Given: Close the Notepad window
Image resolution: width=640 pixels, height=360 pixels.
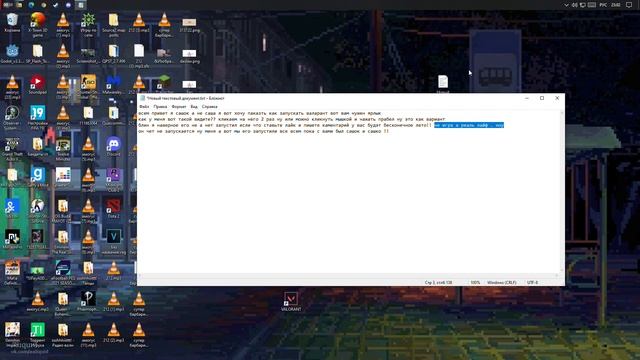Looking at the screenshot, I should (557, 98).
